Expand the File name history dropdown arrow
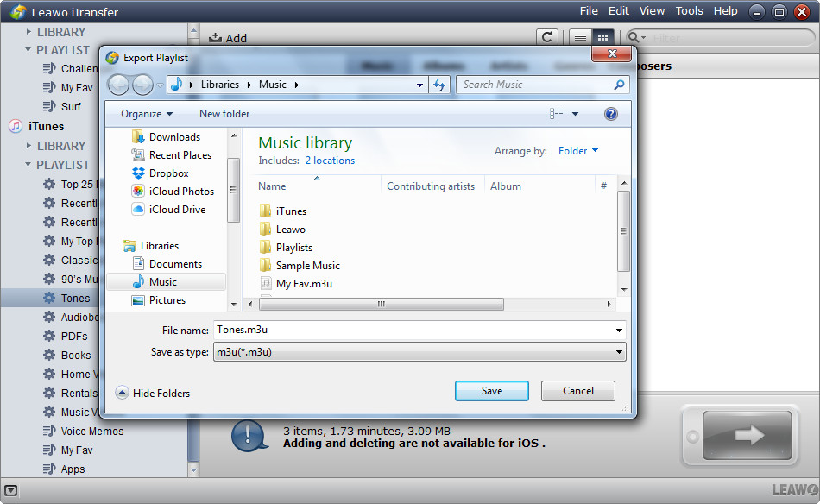820x504 pixels. tap(619, 330)
